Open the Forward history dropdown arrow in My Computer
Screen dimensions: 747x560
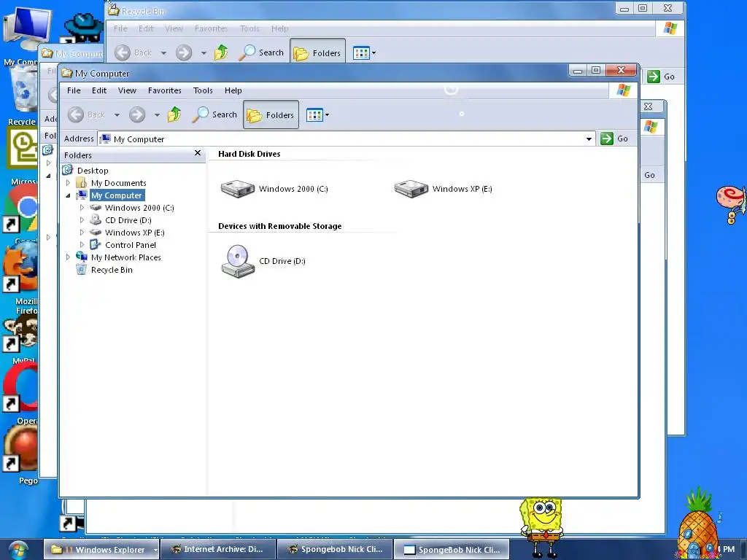[x=157, y=114]
